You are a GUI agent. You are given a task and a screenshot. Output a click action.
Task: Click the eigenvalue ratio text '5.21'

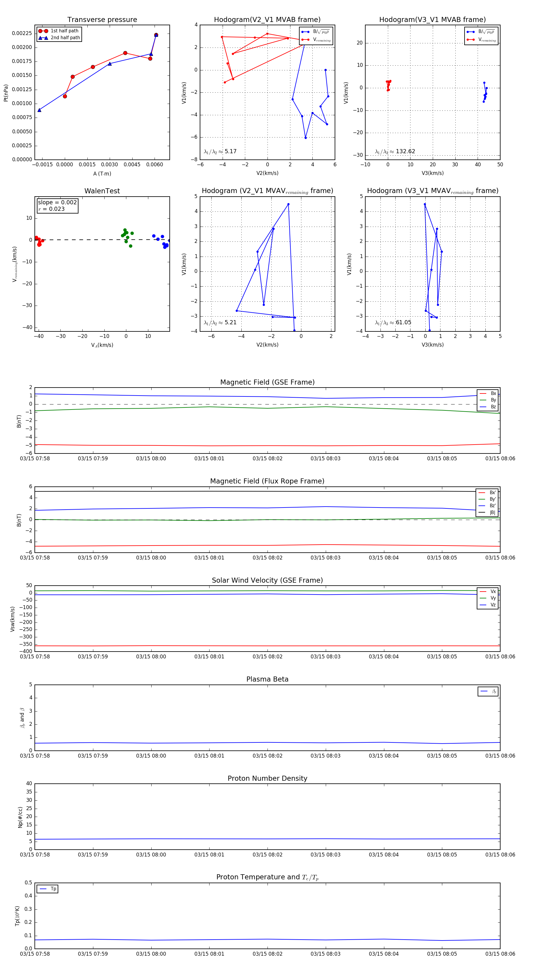click(231, 323)
